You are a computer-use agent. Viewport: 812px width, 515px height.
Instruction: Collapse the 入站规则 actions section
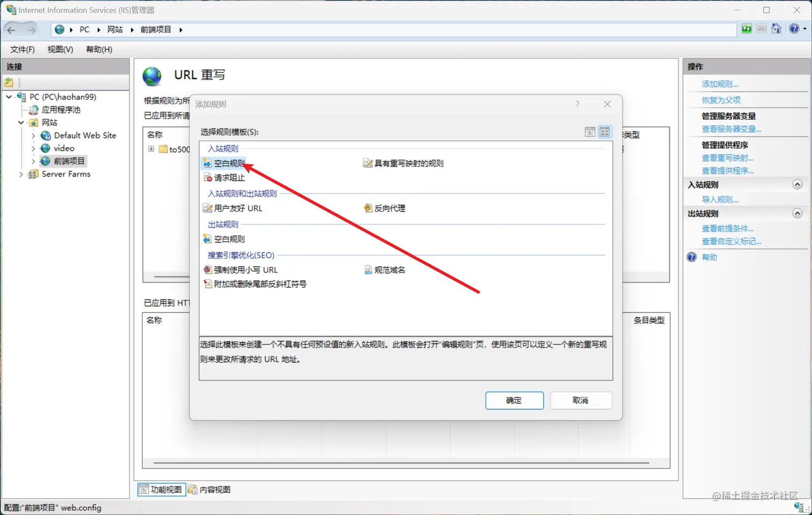pyautogui.click(x=798, y=184)
